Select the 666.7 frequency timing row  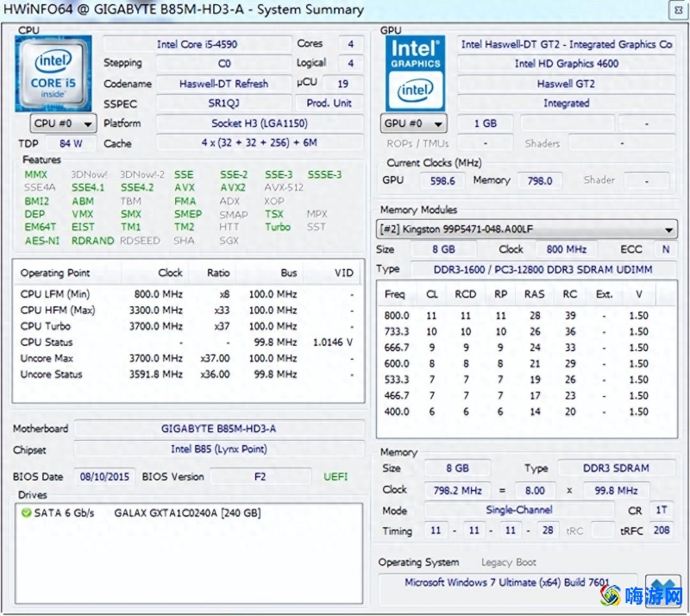pos(526,348)
